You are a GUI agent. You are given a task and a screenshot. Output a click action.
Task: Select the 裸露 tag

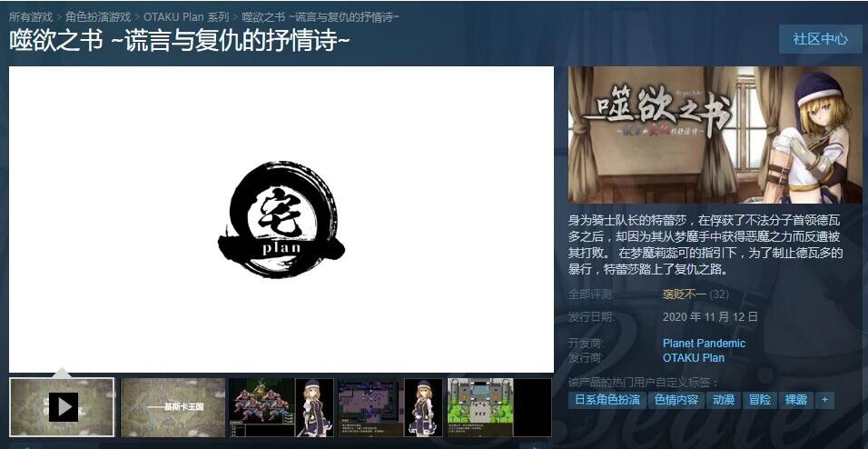click(796, 400)
